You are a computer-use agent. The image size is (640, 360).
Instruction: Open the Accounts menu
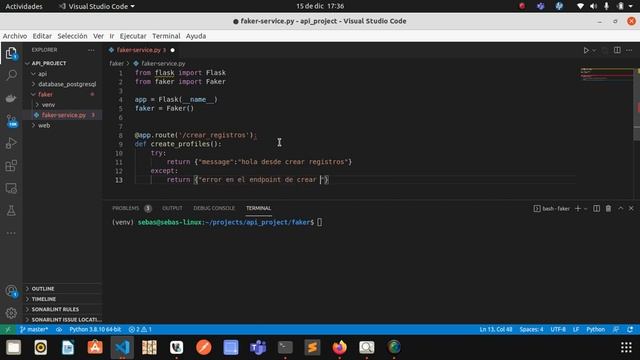point(11,291)
